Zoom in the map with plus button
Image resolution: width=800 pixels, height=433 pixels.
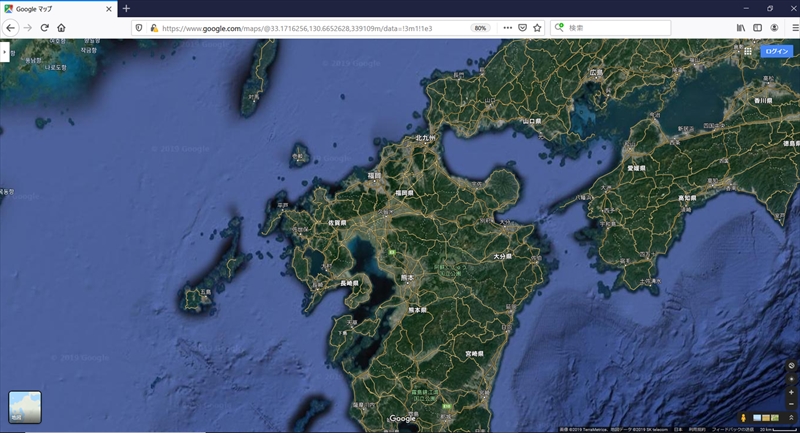point(791,392)
